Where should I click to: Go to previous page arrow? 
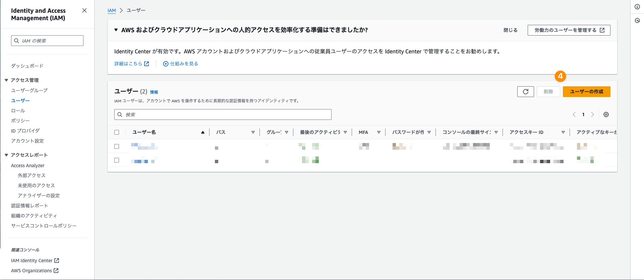click(x=574, y=114)
